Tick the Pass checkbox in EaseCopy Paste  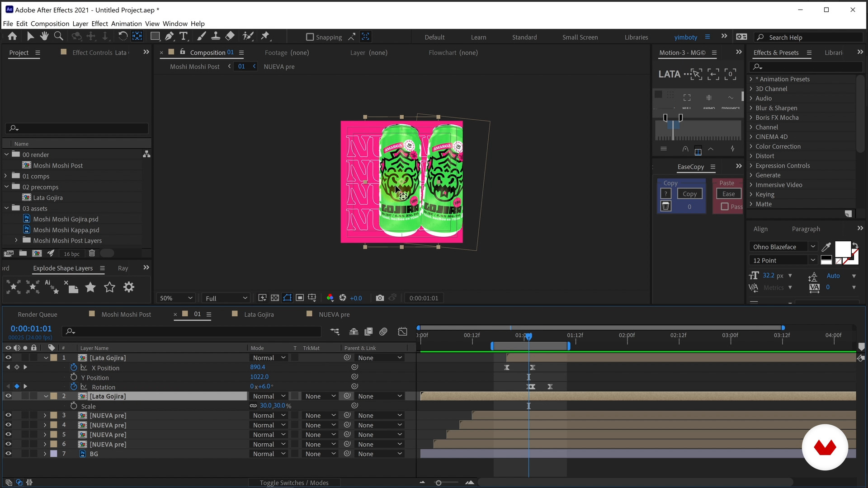tap(725, 206)
